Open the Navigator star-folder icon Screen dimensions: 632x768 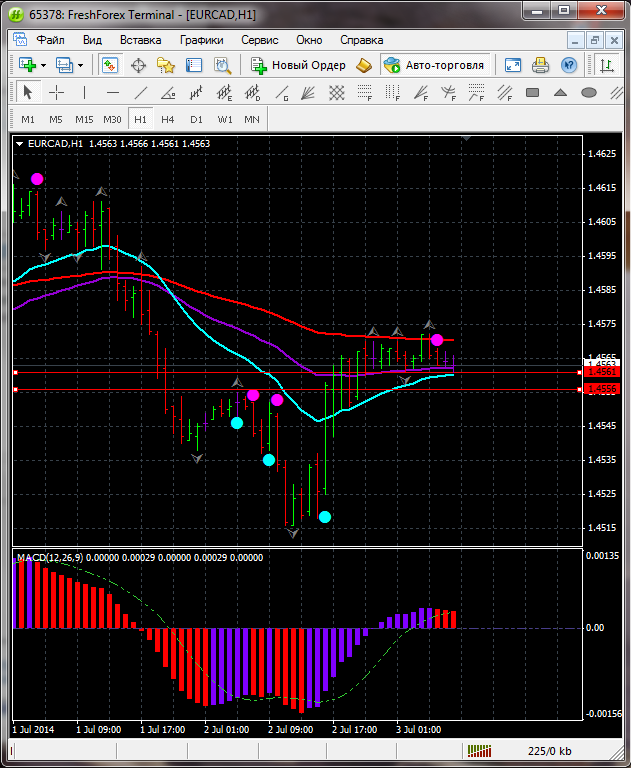pyautogui.click(x=166, y=65)
